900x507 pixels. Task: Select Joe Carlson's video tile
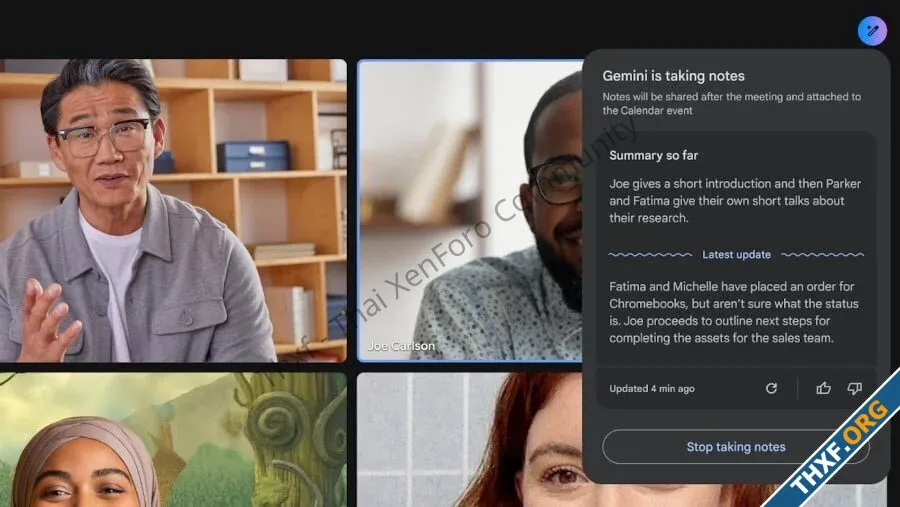point(470,211)
